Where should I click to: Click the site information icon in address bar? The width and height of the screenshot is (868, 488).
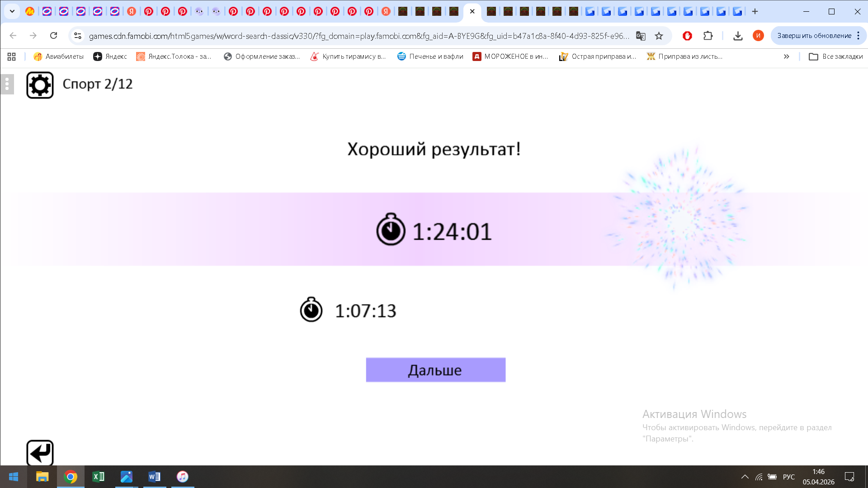click(x=78, y=36)
